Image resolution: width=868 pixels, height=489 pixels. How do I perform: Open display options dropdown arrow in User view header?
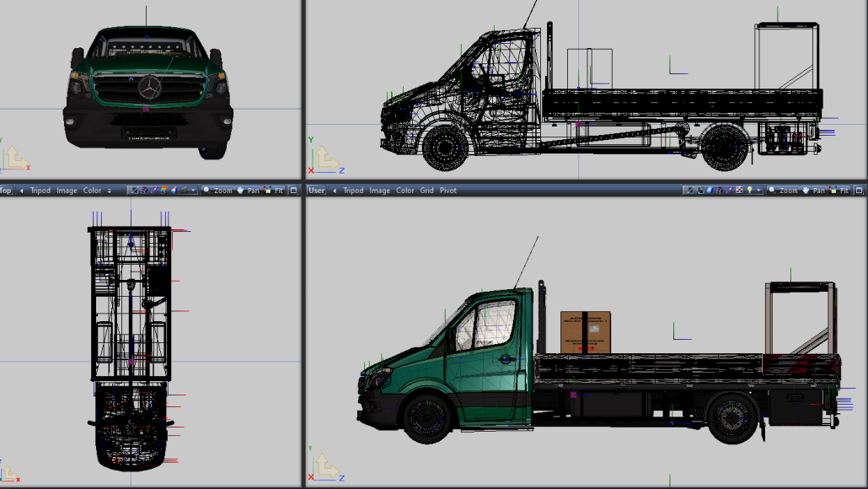tap(758, 190)
